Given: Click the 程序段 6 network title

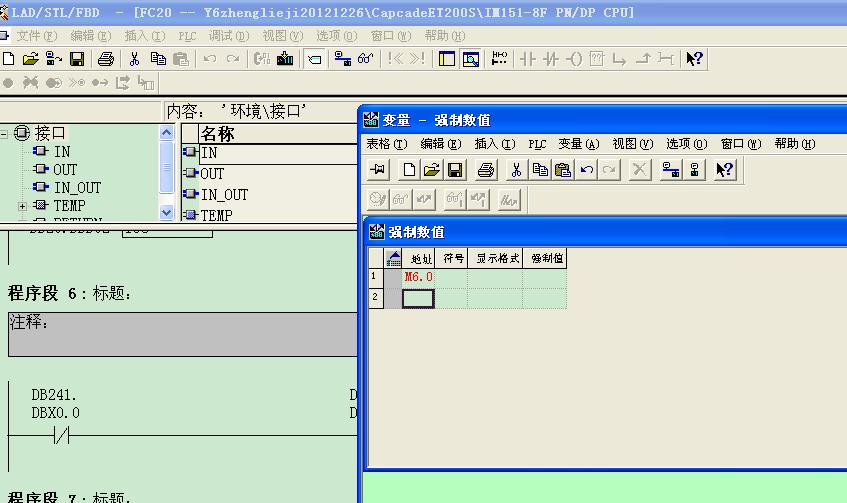Looking at the screenshot, I should pyautogui.click(x=69, y=293).
